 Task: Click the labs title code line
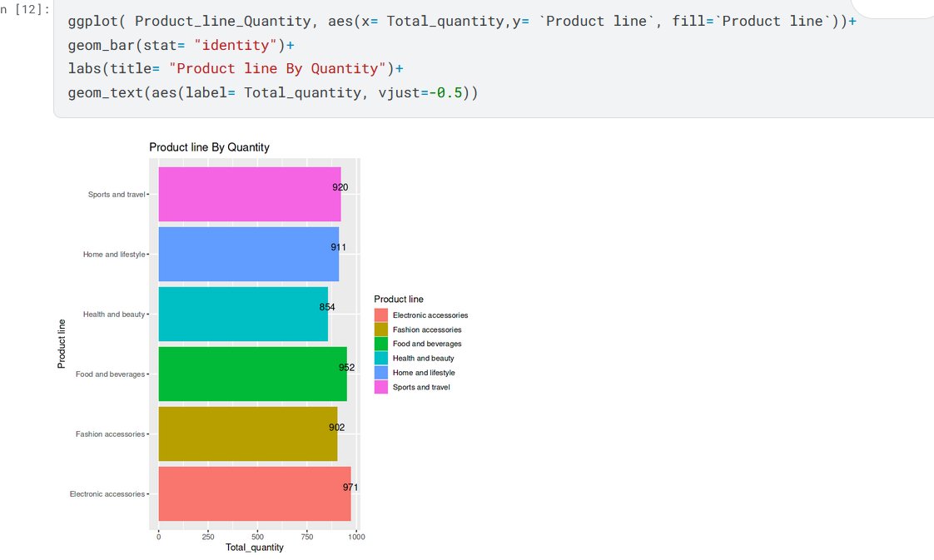click(236, 69)
